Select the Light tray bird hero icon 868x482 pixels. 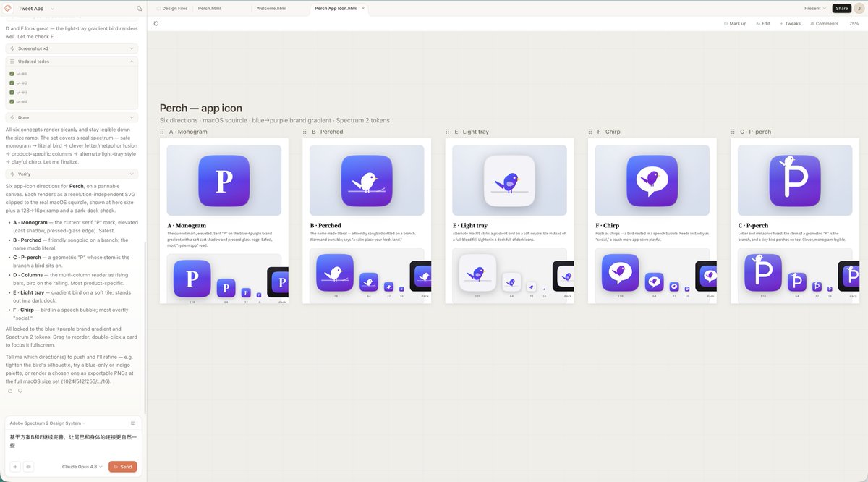coord(509,180)
